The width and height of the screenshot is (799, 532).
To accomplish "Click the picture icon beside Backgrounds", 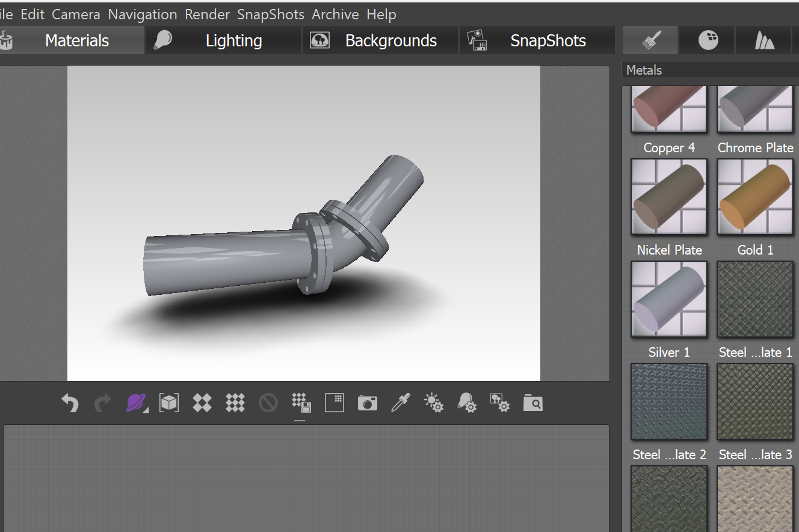I will (319, 40).
